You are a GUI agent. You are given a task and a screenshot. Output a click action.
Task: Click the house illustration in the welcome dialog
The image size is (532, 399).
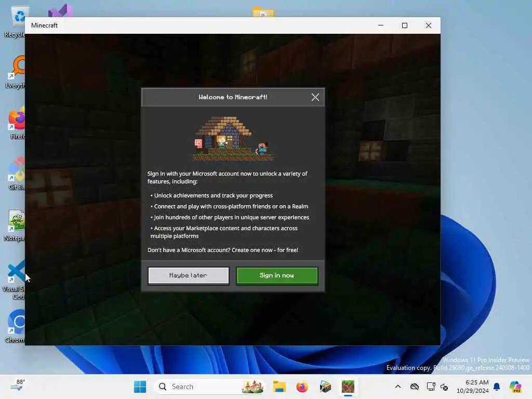(233, 138)
